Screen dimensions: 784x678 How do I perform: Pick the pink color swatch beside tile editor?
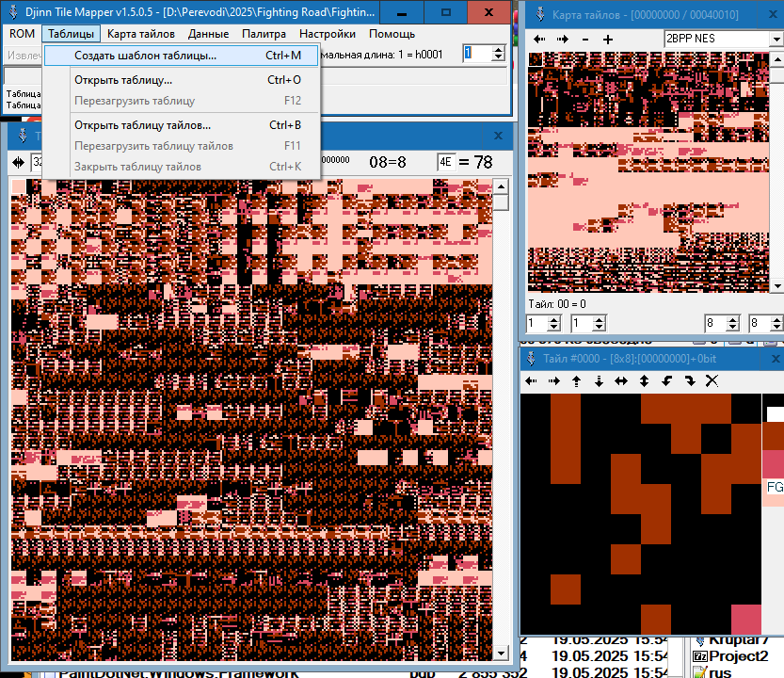[x=773, y=464]
